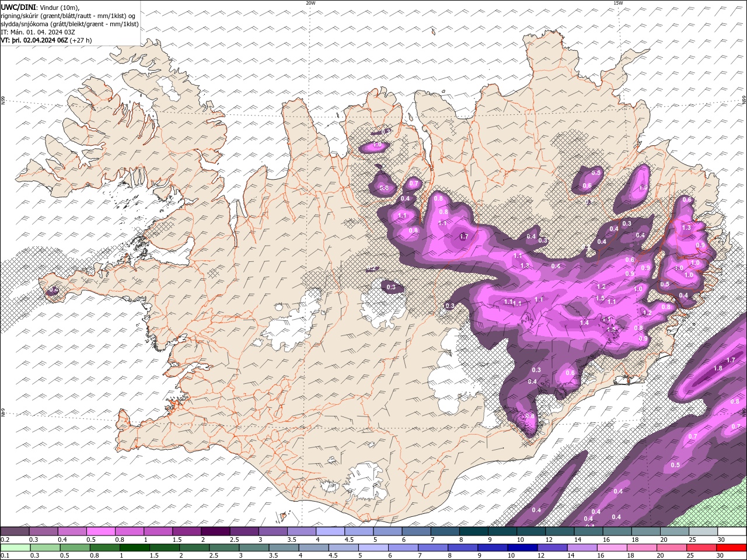Click the 'slydda/snjókoma' legend description line
Image resolution: width=747 pixels, height=560 pixels.
coord(69,24)
